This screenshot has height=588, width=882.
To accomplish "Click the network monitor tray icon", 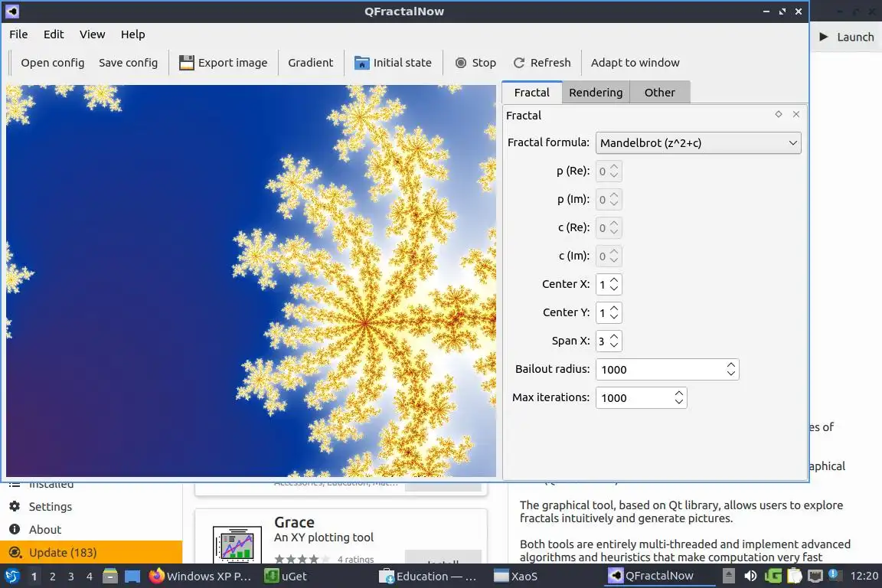I will tap(815, 576).
